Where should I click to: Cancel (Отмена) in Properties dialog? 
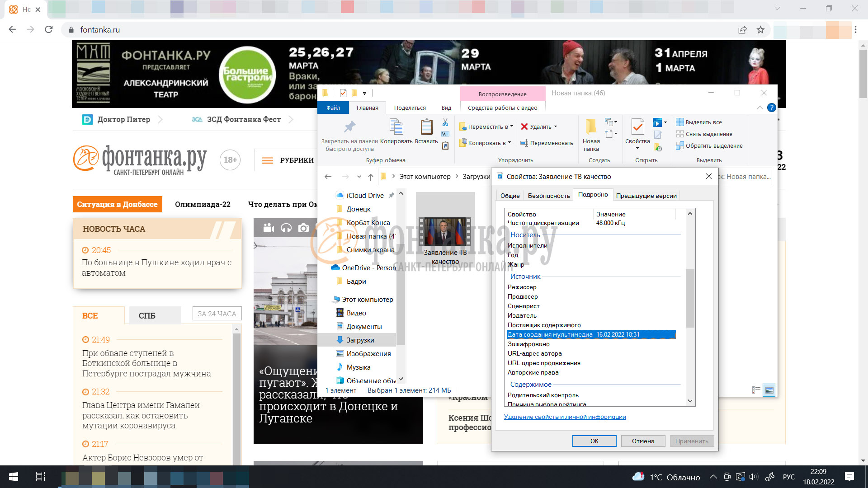point(643,441)
